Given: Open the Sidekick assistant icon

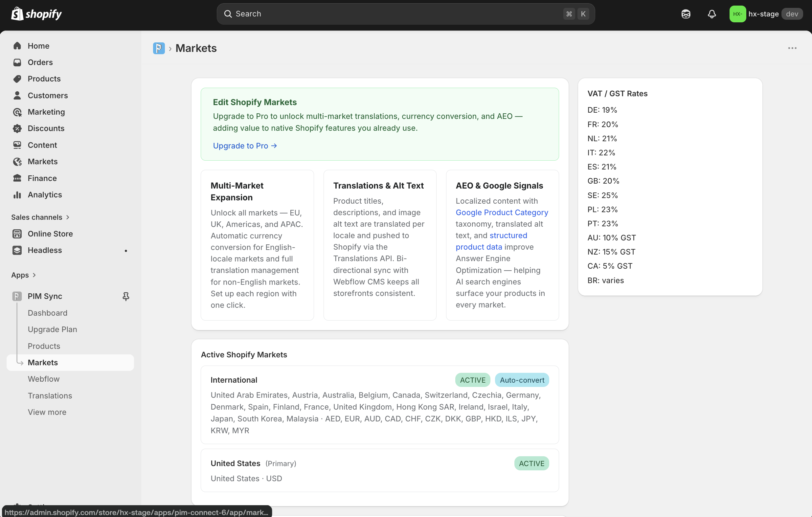Looking at the screenshot, I should point(686,14).
